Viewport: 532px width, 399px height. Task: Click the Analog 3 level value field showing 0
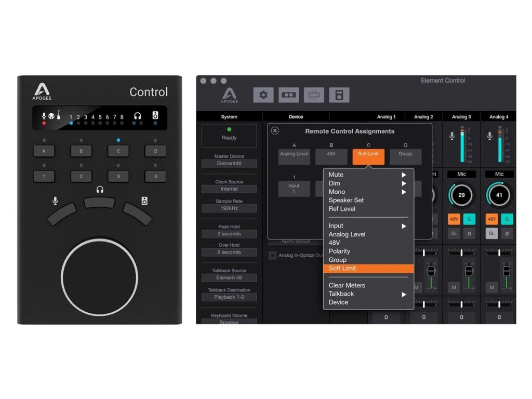coord(461,317)
